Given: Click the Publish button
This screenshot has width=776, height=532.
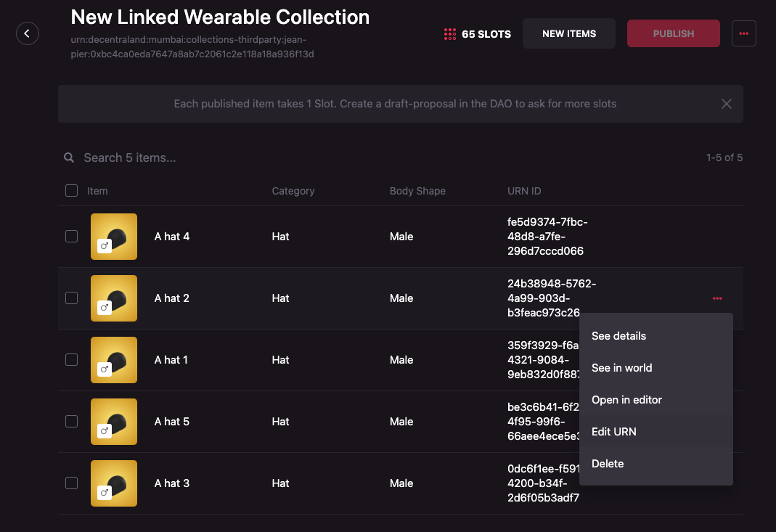Looking at the screenshot, I should (673, 33).
